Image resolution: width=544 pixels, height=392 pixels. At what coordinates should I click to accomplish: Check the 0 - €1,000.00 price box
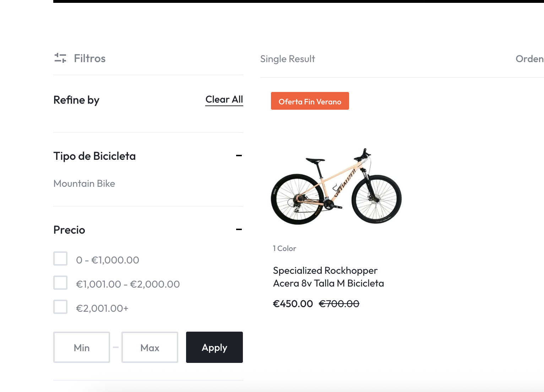60,258
